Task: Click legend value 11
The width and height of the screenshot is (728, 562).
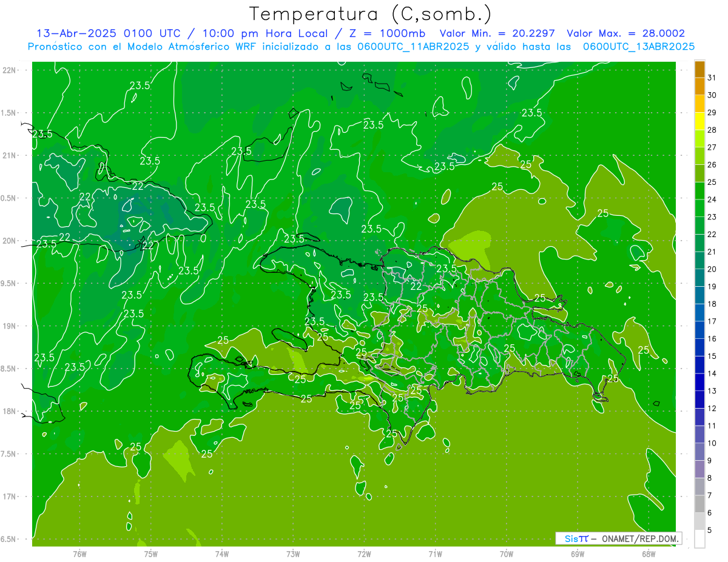Action: [x=712, y=426]
